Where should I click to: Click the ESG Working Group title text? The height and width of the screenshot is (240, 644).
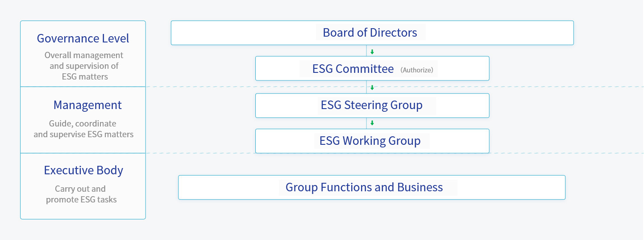[x=370, y=141]
